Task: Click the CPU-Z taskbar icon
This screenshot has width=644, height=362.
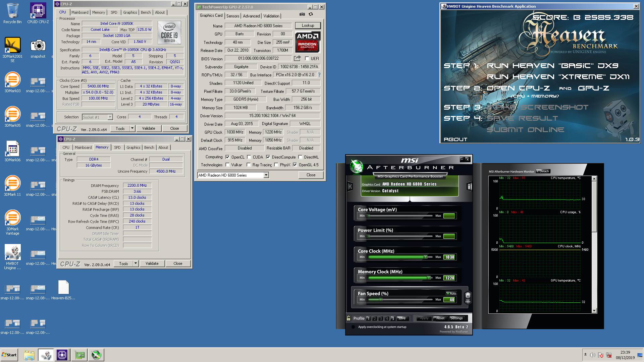Action: click(62, 355)
